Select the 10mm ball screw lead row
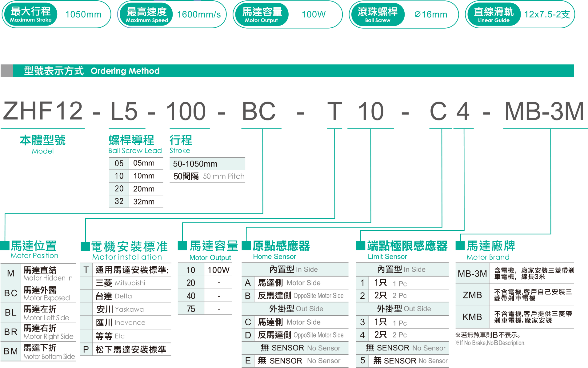588x368 pixels. 136,176
